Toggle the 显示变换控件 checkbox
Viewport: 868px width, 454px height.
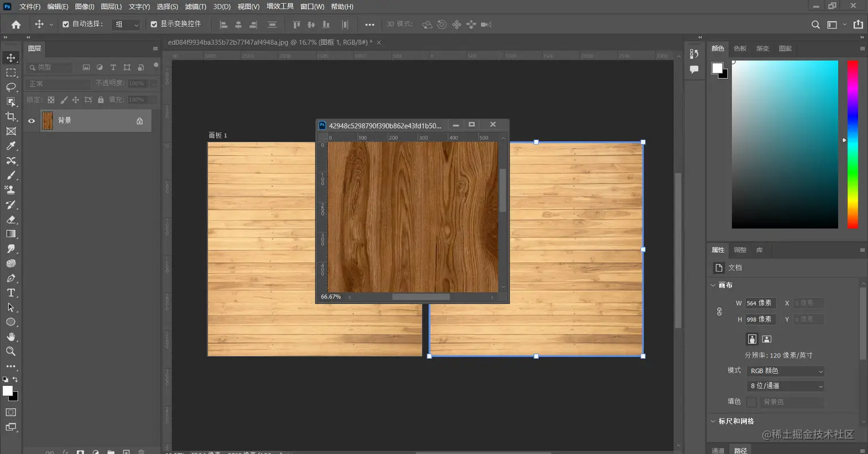154,25
